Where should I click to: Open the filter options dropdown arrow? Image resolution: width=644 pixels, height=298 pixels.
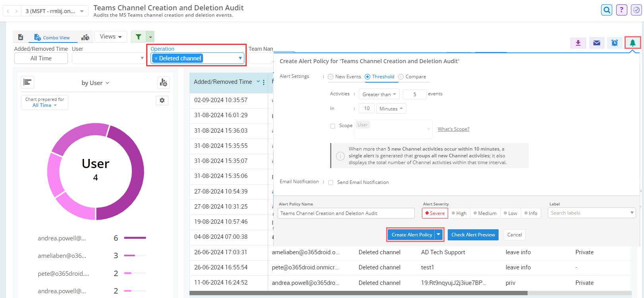pyautogui.click(x=151, y=37)
